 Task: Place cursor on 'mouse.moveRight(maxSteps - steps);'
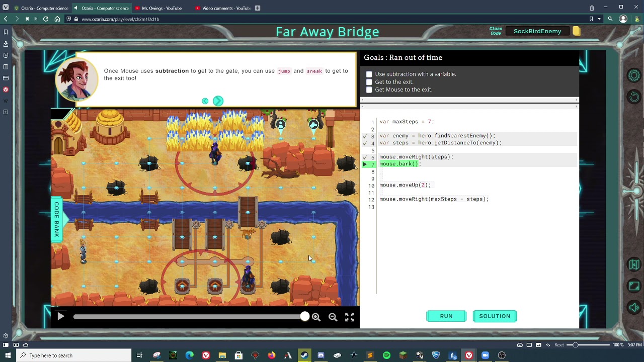[x=434, y=199]
